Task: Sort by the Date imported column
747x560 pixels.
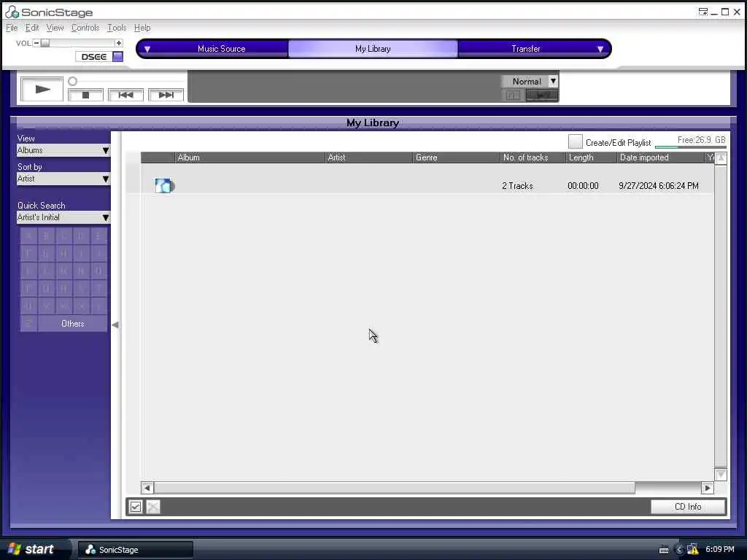Action: click(661, 157)
